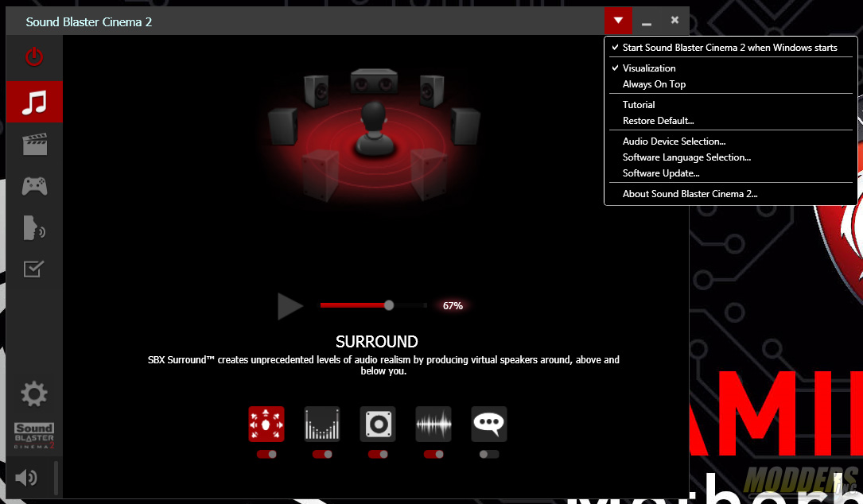Turn off the Bass toggle switch

click(x=378, y=455)
